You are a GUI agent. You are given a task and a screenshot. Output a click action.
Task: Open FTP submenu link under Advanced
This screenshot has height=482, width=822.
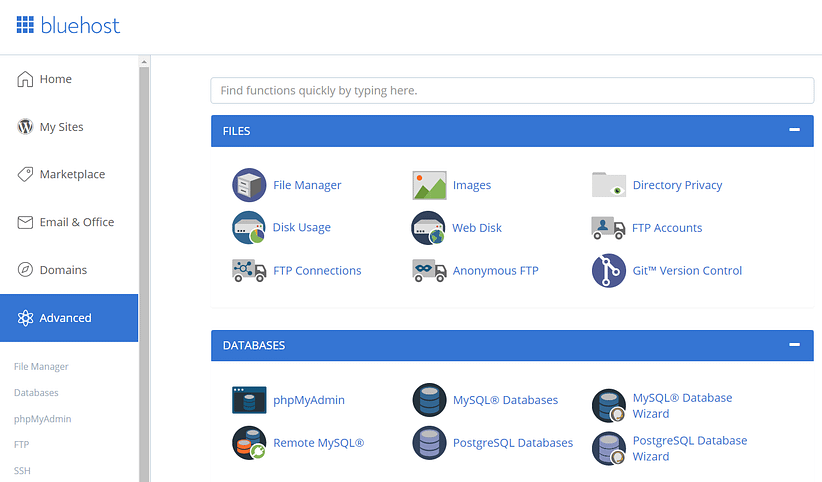tap(21, 445)
